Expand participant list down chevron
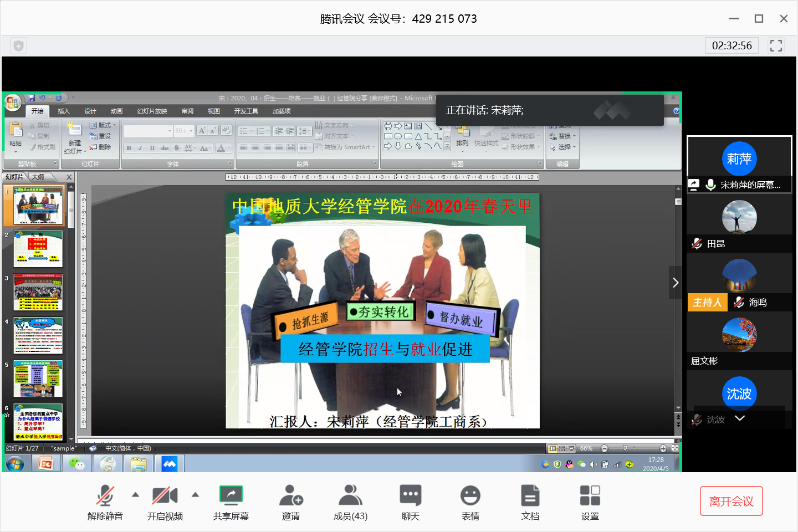This screenshot has height=532, width=798. coord(739,418)
